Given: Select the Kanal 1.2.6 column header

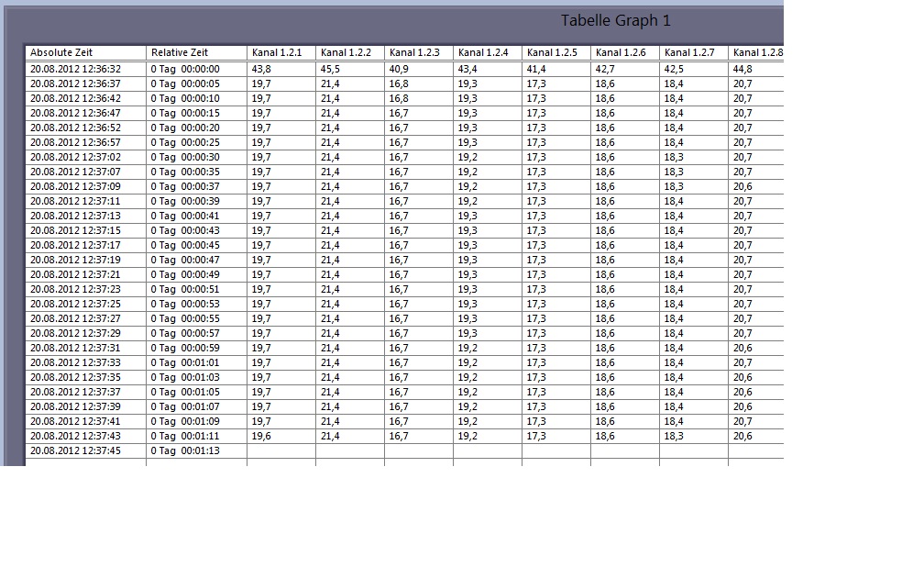Looking at the screenshot, I should point(625,52).
